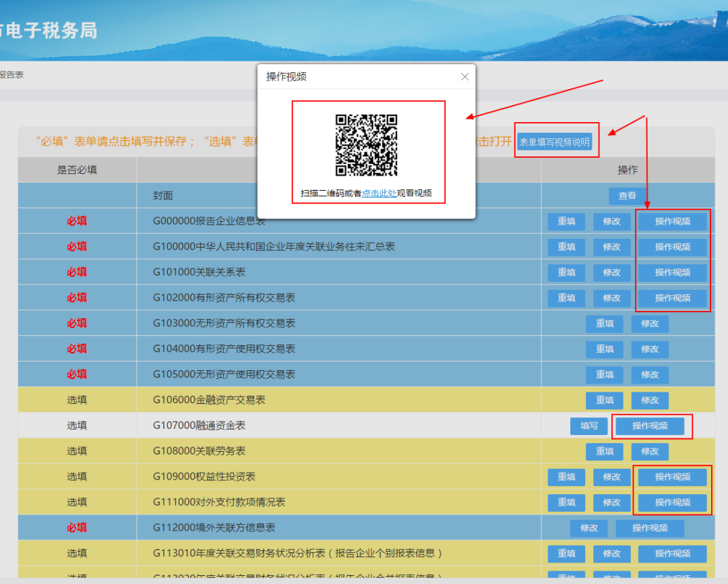
Task: Select form name G112000境外关联方信息表
Action: coord(214,528)
